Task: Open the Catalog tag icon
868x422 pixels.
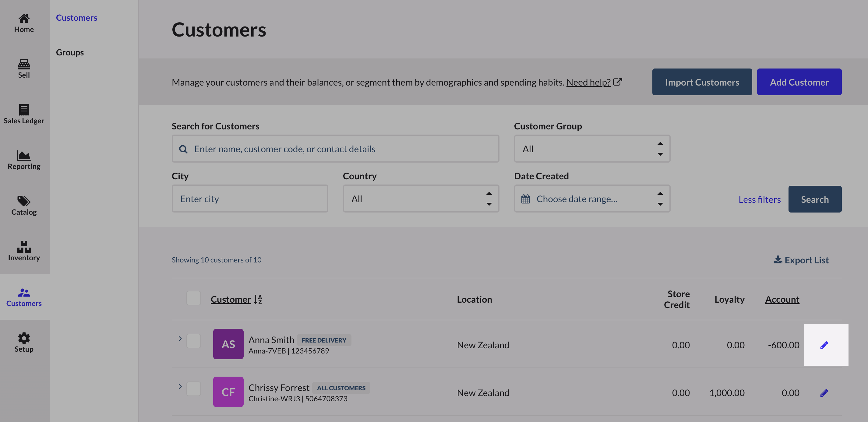Action: 24,201
